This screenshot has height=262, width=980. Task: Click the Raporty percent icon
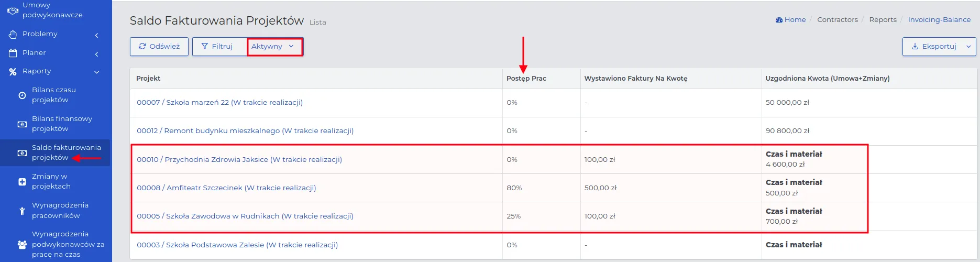13,72
